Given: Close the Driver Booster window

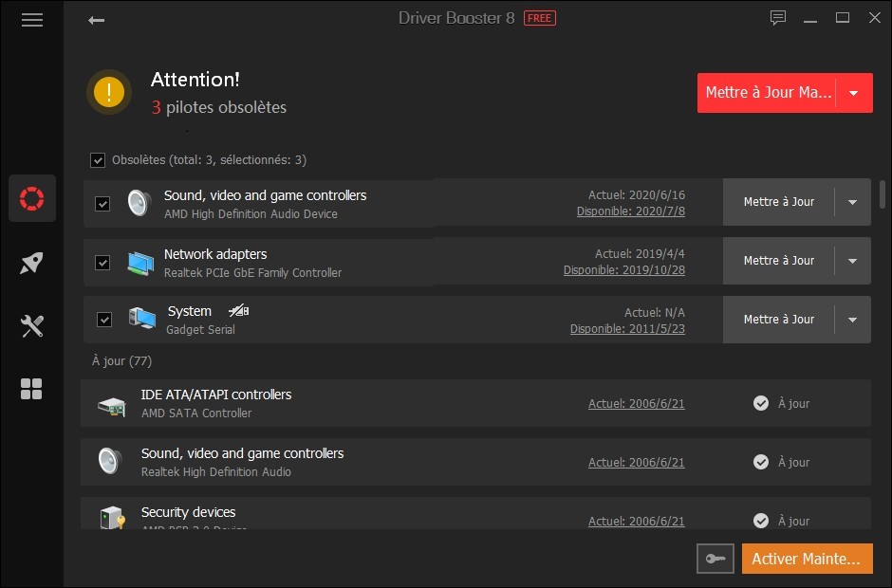Looking at the screenshot, I should [875, 18].
